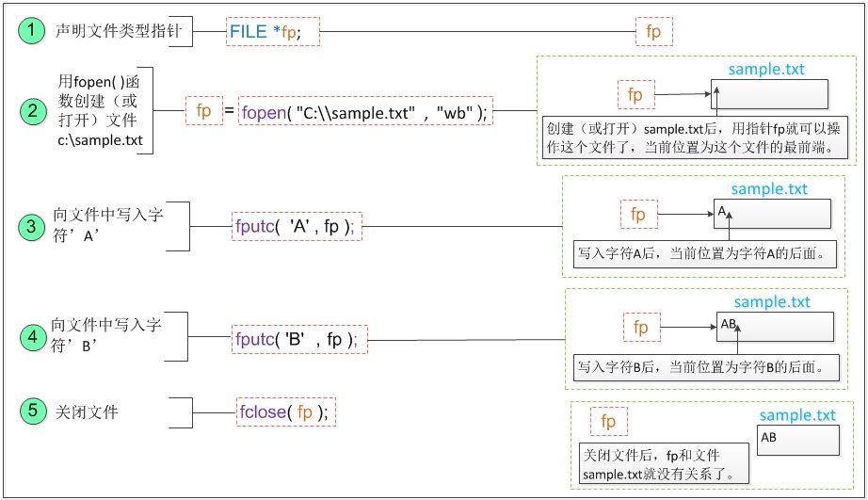Select the fopen("C:\\sample.txt", "wb") code box
Image resolution: width=868 pixels, height=500 pixels.
(x=366, y=112)
